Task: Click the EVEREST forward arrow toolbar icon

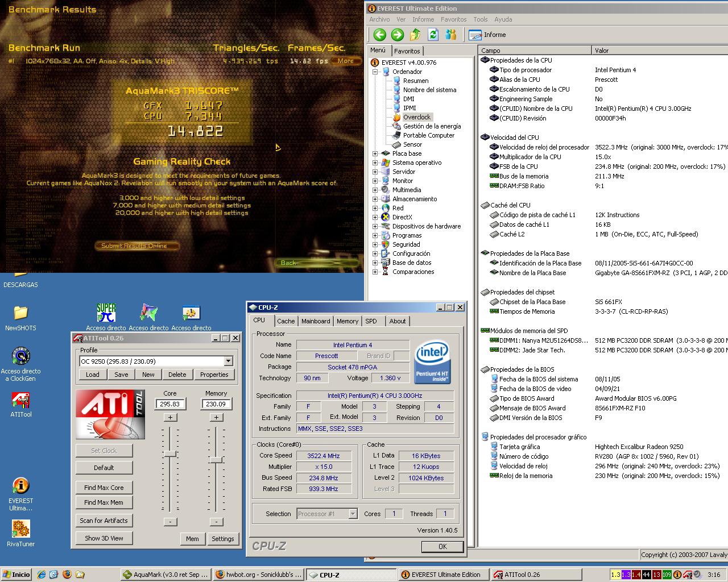Action: 398,35
